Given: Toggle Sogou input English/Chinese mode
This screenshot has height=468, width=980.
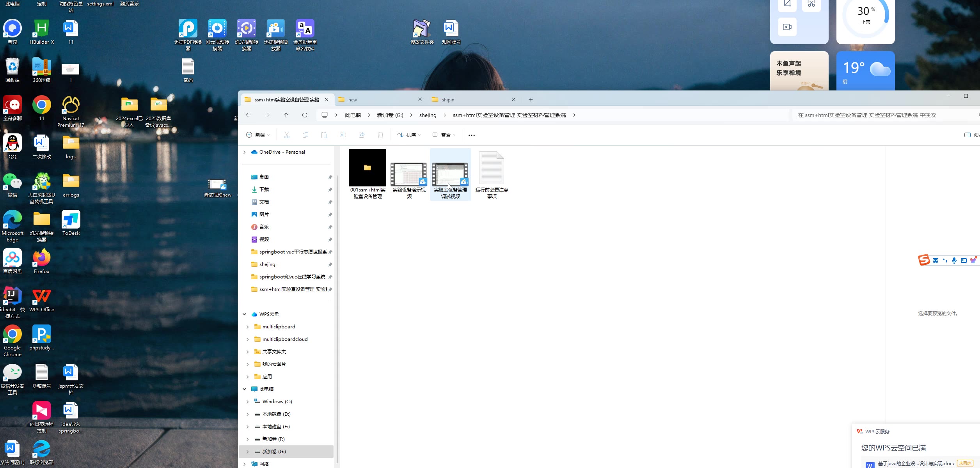Looking at the screenshot, I should (935, 261).
